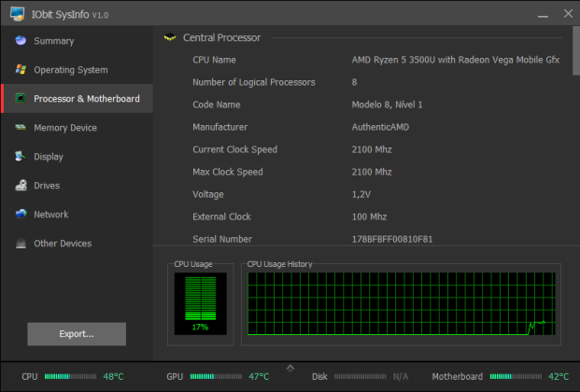Click the IObit SysInfo app logo
Image resolution: width=580 pixels, height=392 pixels.
[x=17, y=14]
